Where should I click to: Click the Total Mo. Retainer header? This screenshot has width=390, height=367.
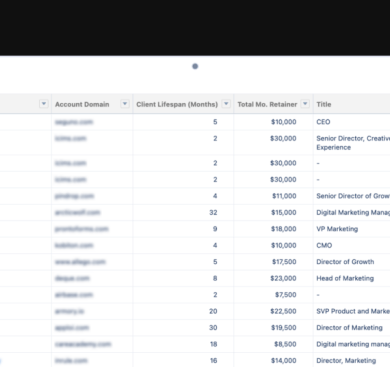pyautogui.click(x=267, y=104)
